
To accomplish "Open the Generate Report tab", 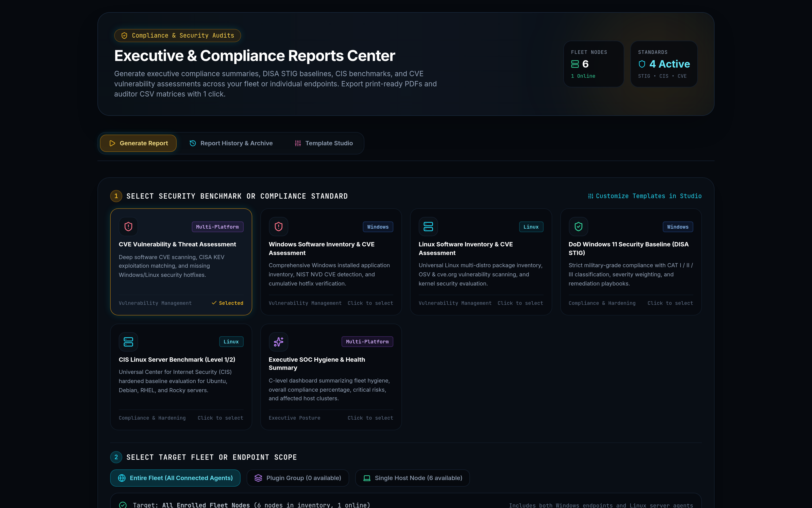I will [138, 143].
